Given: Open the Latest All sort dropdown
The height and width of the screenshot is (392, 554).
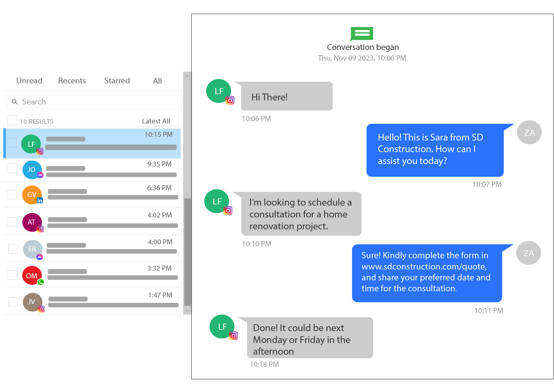Looking at the screenshot, I should point(156,121).
